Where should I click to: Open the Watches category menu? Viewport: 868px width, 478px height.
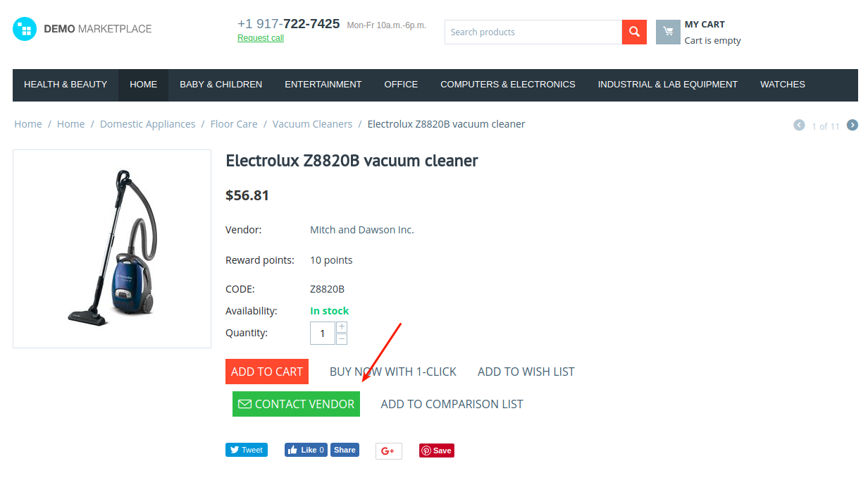coord(783,85)
